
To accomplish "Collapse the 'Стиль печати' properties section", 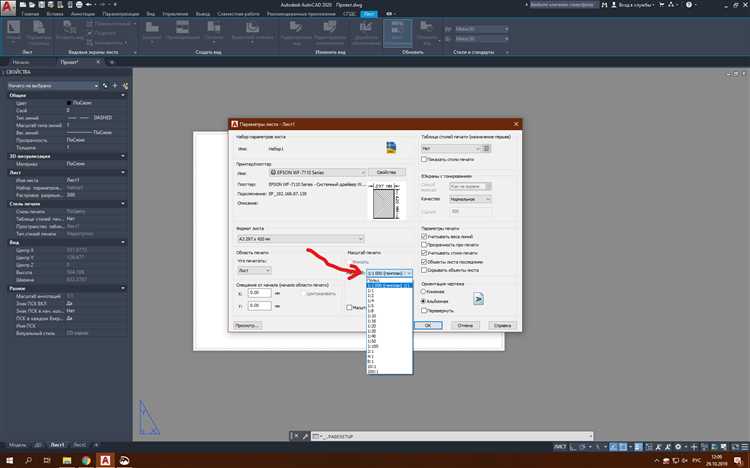I will coord(123,204).
